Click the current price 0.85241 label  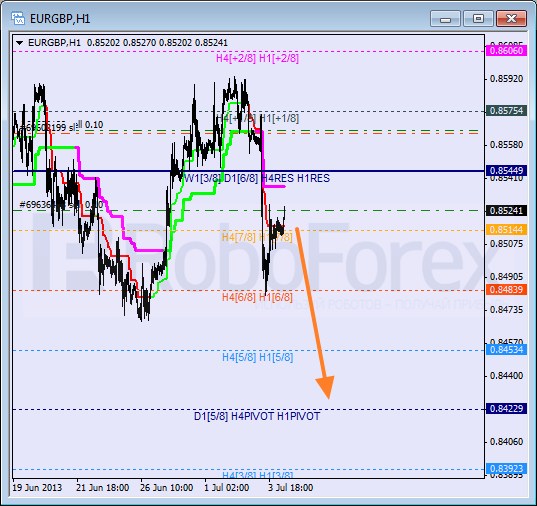pyautogui.click(x=506, y=210)
